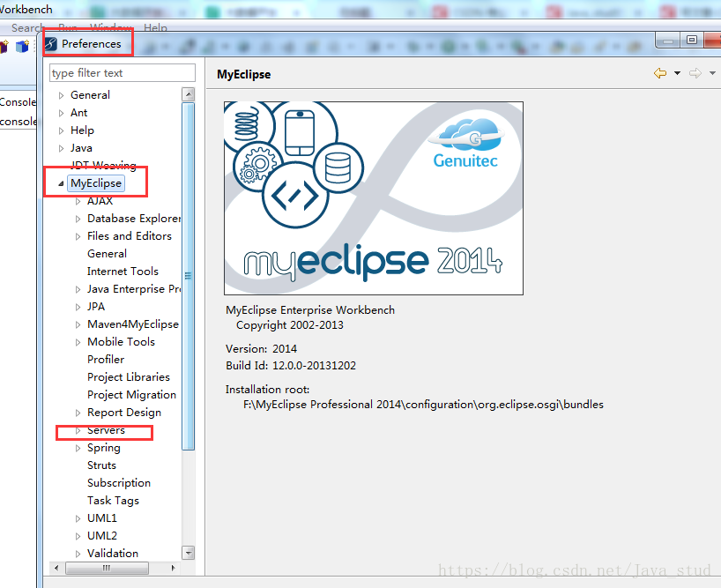721x588 pixels.
Task: Select Database Explorer in the tree
Action: pyautogui.click(x=134, y=219)
